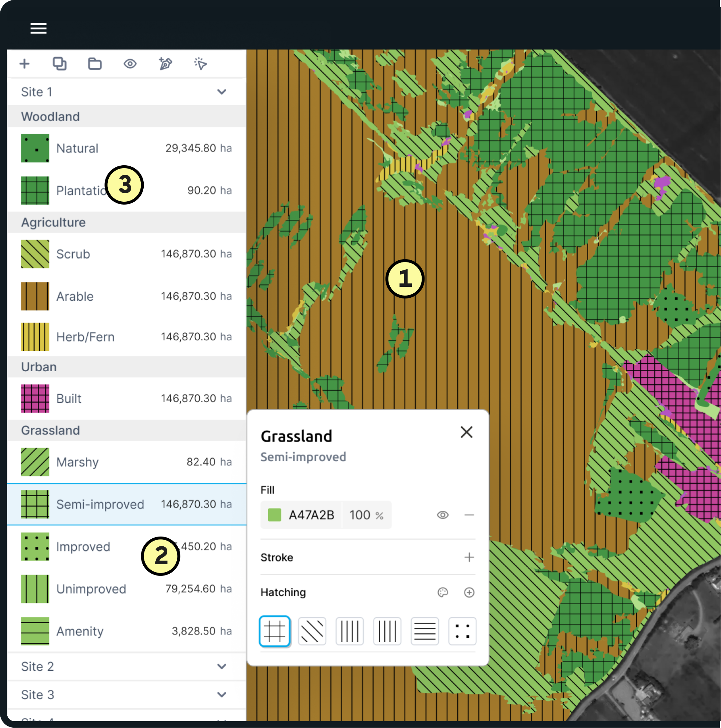Toggle the eye visibility icon in toolbar

[130, 64]
